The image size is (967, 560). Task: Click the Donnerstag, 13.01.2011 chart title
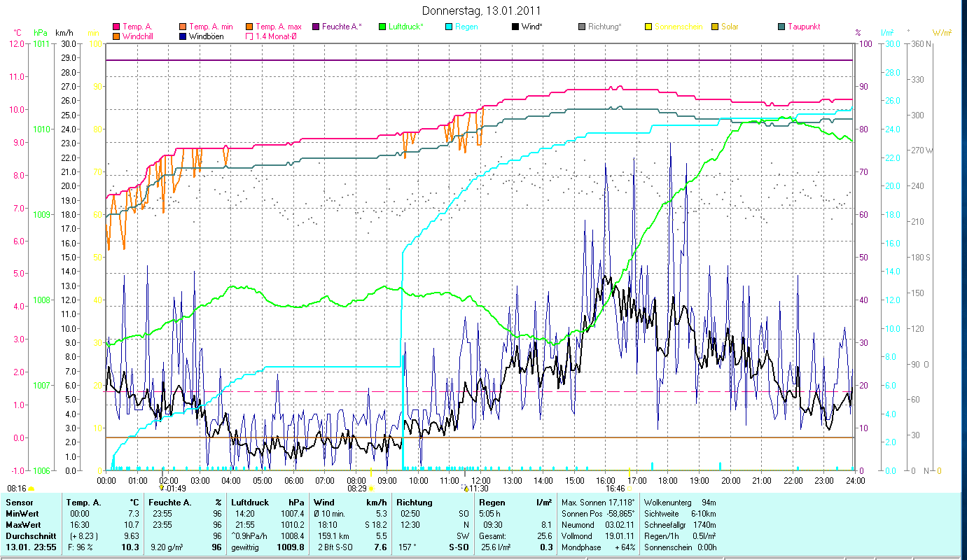click(482, 11)
